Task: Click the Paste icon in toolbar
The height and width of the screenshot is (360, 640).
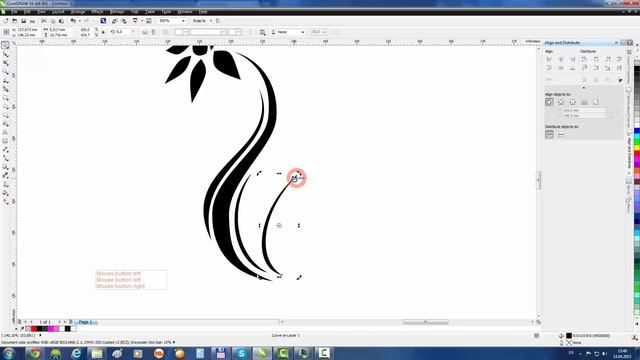Action: pos(62,21)
